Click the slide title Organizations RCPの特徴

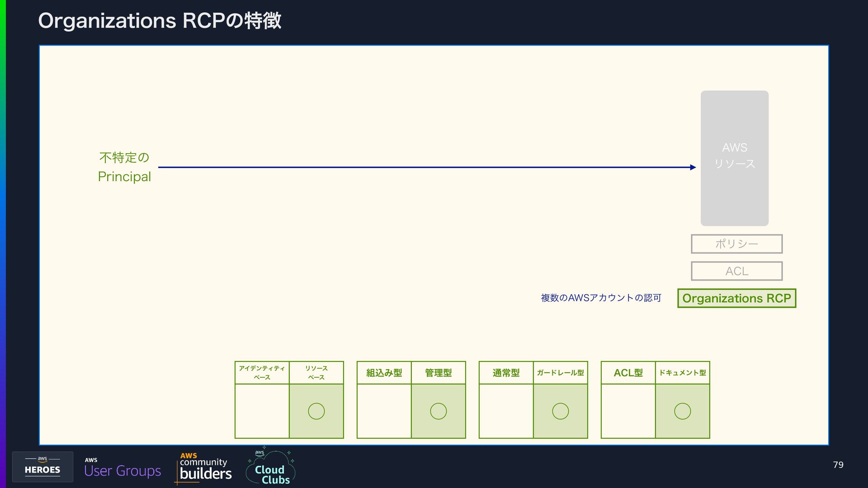coord(160,21)
